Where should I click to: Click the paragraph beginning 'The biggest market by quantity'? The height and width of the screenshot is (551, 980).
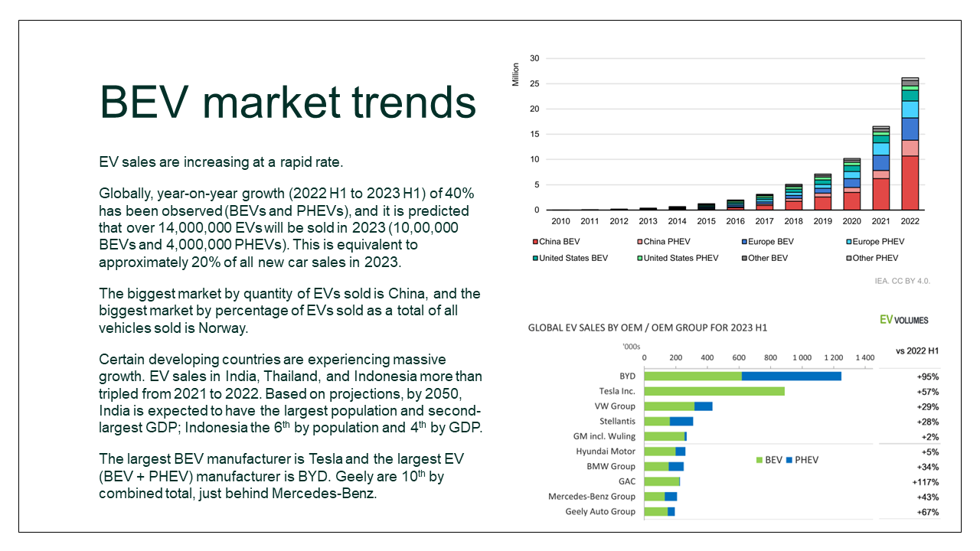click(289, 311)
